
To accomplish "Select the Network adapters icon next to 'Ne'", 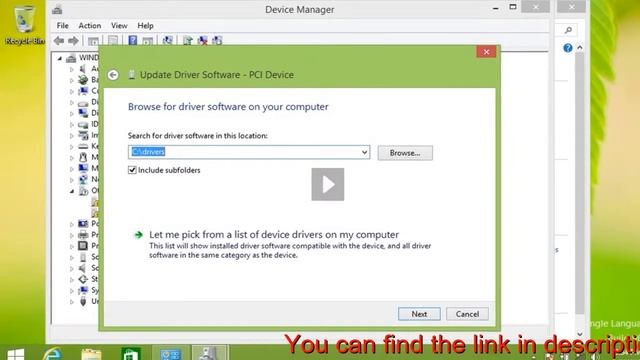I will [83, 179].
